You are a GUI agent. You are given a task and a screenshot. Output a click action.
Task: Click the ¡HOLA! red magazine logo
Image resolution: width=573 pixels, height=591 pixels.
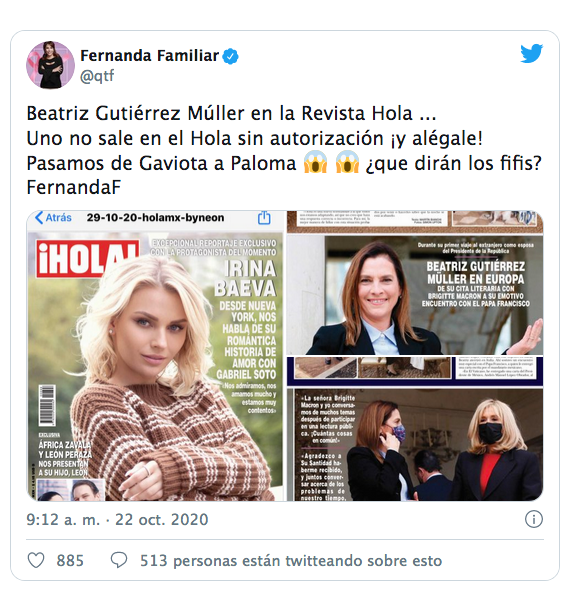pos(88,259)
